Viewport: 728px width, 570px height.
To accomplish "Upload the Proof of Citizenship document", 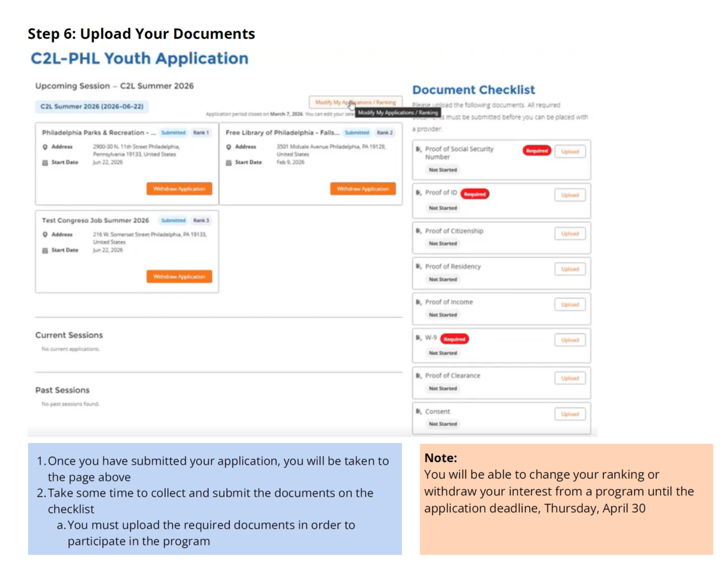I will (570, 234).
